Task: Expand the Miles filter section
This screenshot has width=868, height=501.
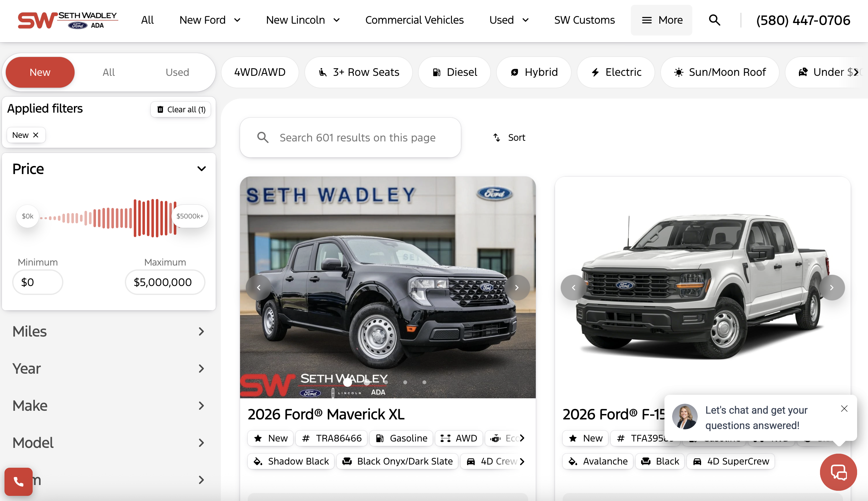Action: click(x=109, y=331)
